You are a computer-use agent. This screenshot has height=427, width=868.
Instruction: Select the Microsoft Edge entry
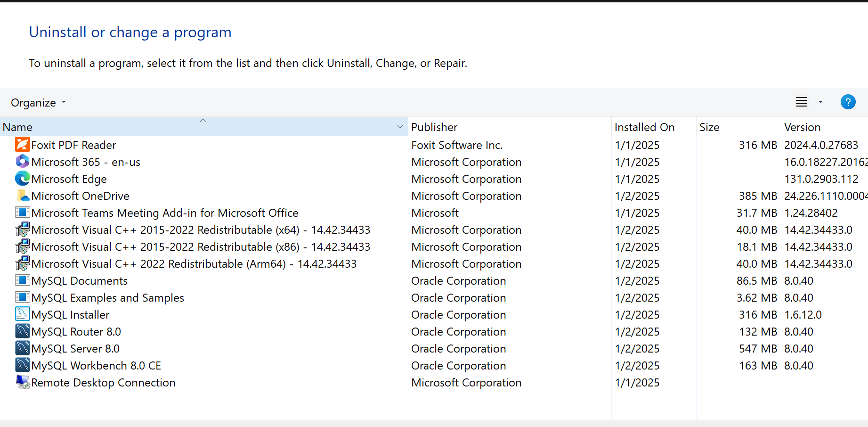(69, 179)
